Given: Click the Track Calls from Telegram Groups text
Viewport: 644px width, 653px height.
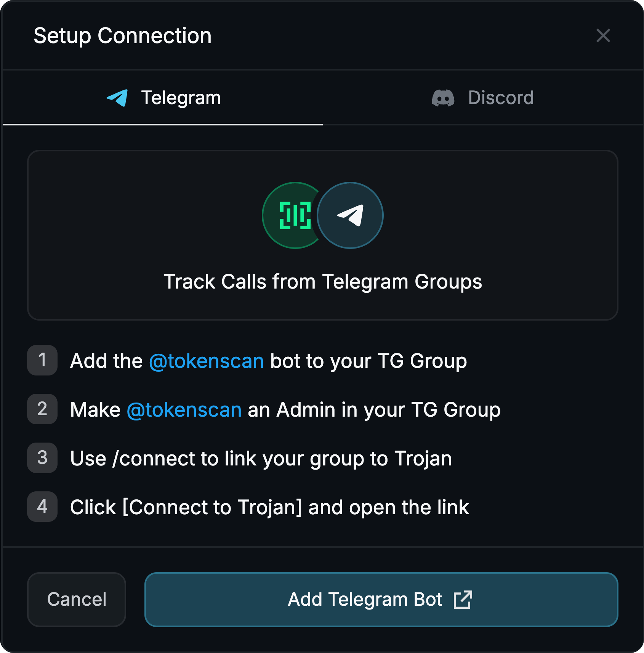Looking at the screenshot, I should [323, 282].
